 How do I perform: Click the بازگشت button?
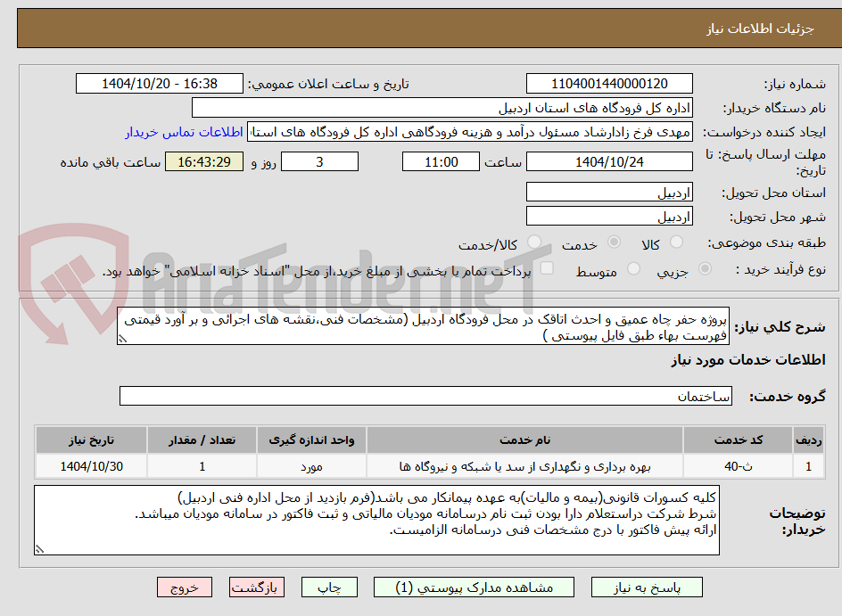tap(256, 587)
